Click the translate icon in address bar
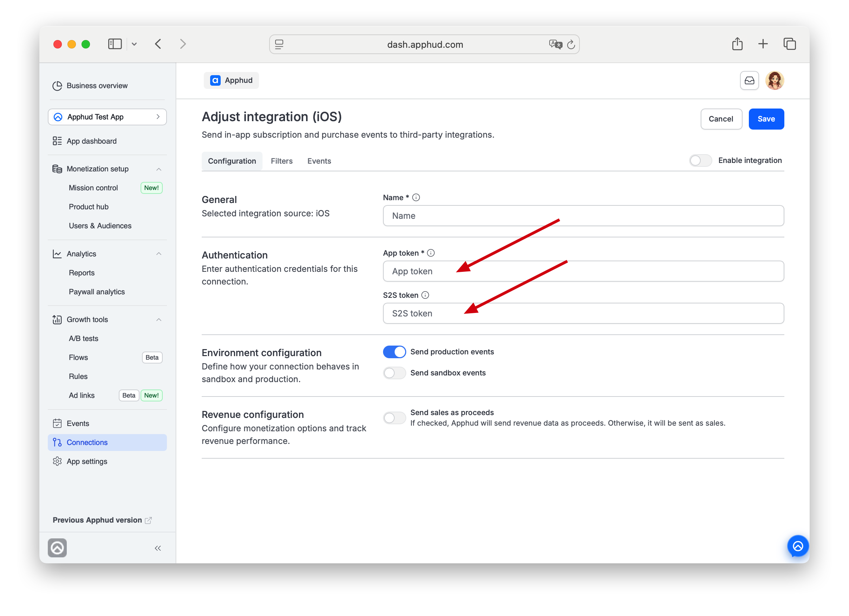The image size is (849, 616). (x=555, y=45)
